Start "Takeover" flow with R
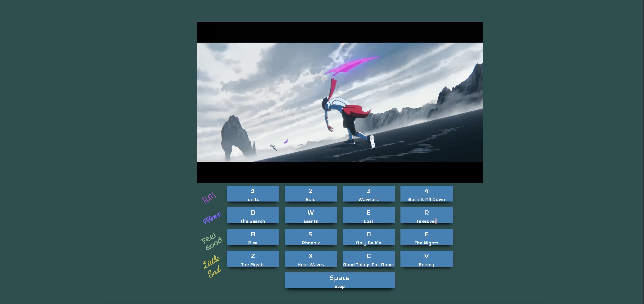The image size is (644, 304). tap(427, 215)
